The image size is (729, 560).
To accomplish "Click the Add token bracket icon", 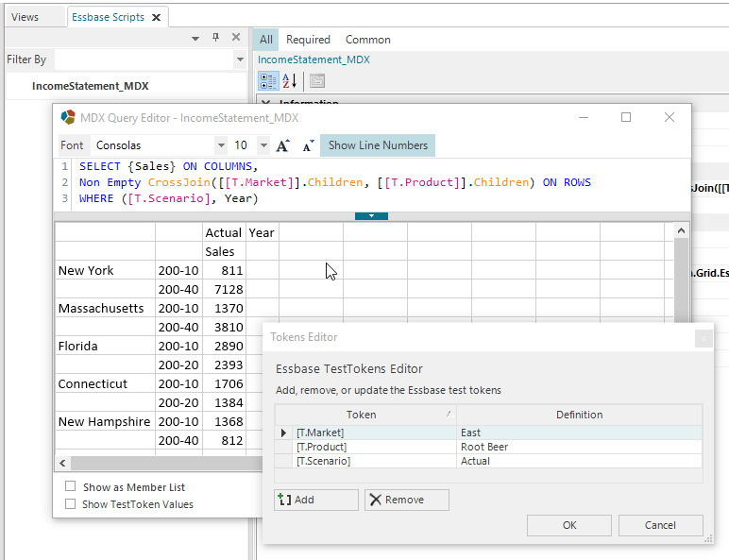I will [284, 500].
